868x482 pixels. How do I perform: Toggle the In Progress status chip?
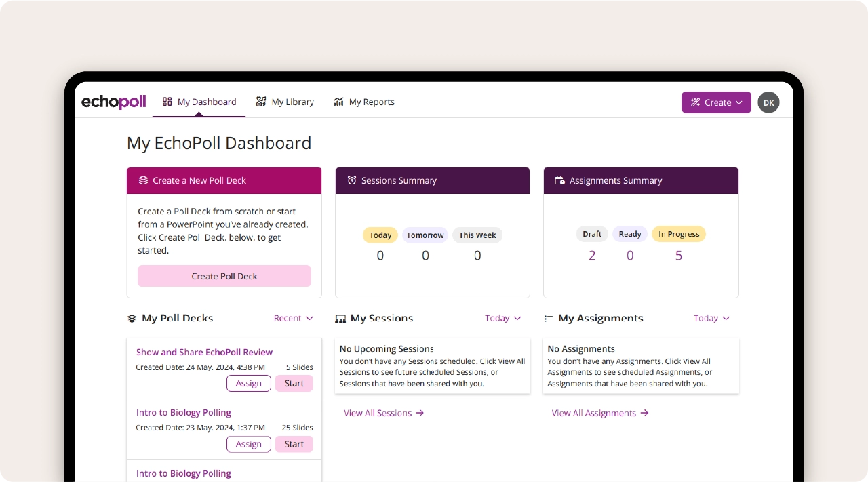tap(678, 234)
